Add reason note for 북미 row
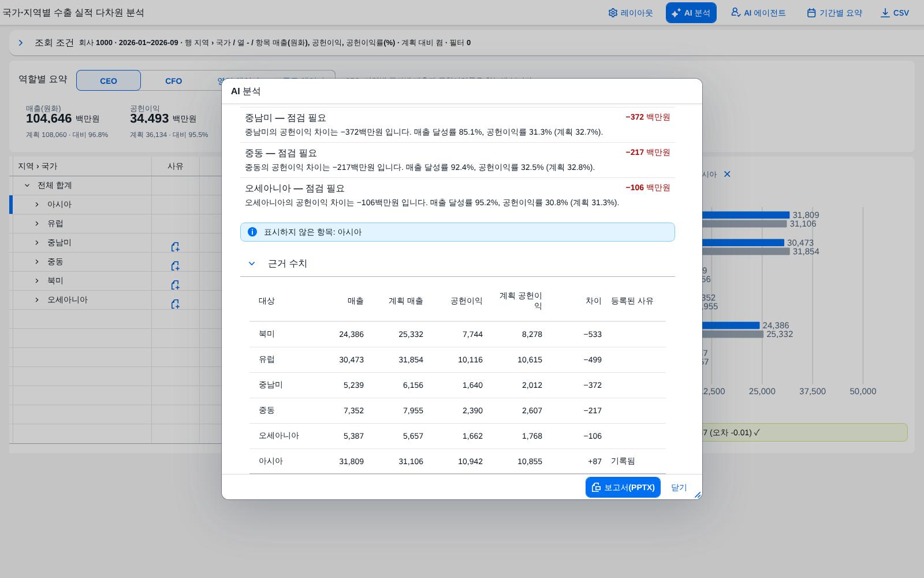The width and height of the screenshot is (924, 578). pyautogui.click(x=175, y=285)
